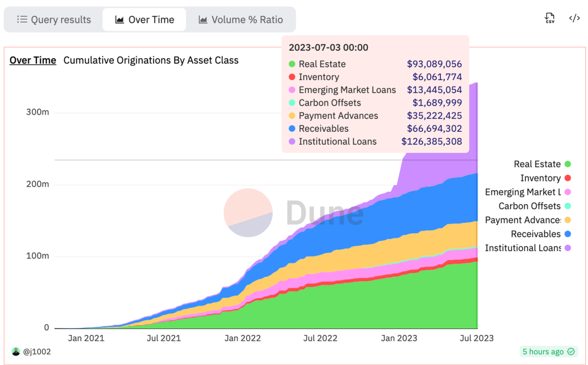Select the Over Time tab
Screen dimensions: 588x365
pos(144,20)
